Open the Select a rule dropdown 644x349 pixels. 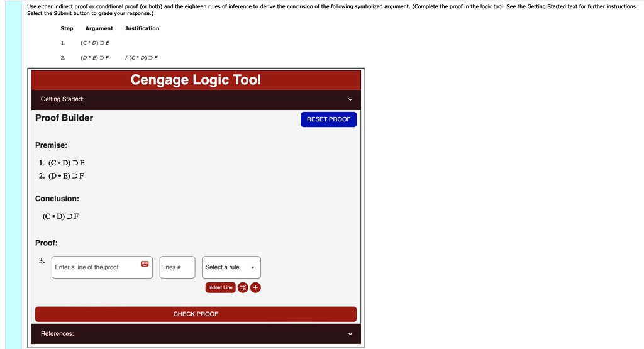tap(231, 267)
